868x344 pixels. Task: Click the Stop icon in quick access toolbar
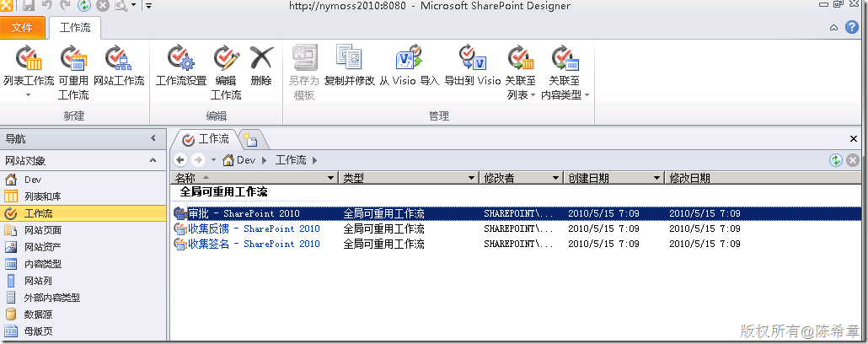[x=103, y=6]
